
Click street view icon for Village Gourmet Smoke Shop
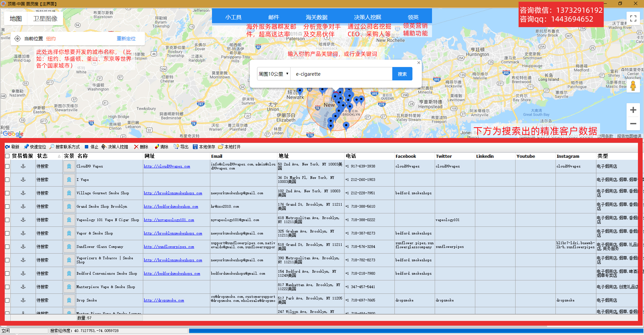(x=69, y=193)
